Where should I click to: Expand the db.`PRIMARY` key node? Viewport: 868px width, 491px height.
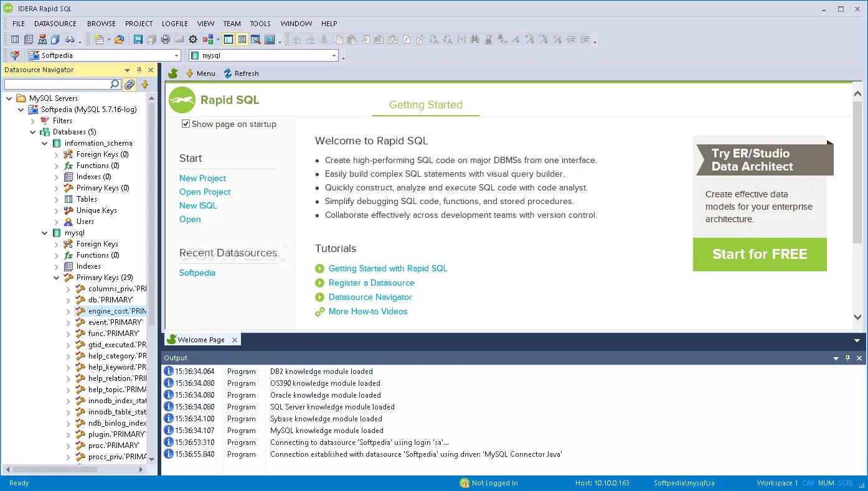pyautogui.click(x=68, y=300)
